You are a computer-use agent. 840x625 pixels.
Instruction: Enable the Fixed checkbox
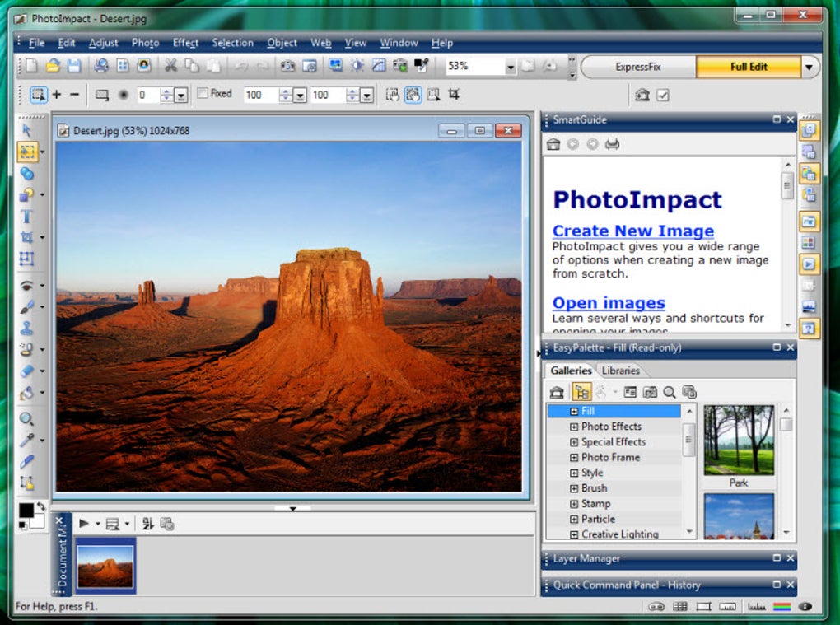[203, 93]
